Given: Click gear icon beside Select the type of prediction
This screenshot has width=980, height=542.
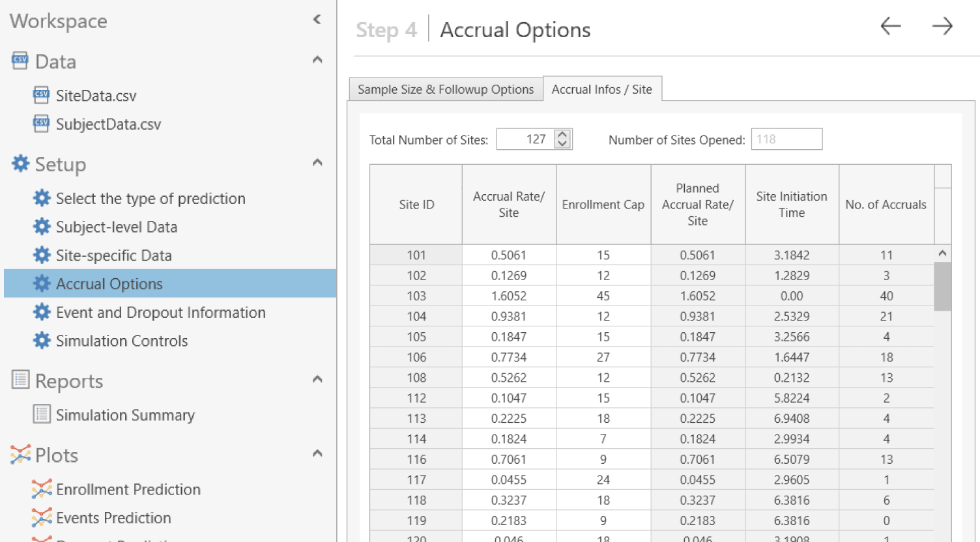Looking at the screenshot, I should pyautogui.click(x=42, y=198).
